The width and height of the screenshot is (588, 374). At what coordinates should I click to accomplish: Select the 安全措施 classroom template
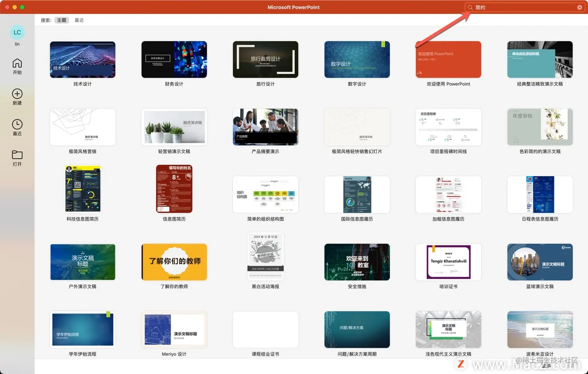click(x=357, y=262)
